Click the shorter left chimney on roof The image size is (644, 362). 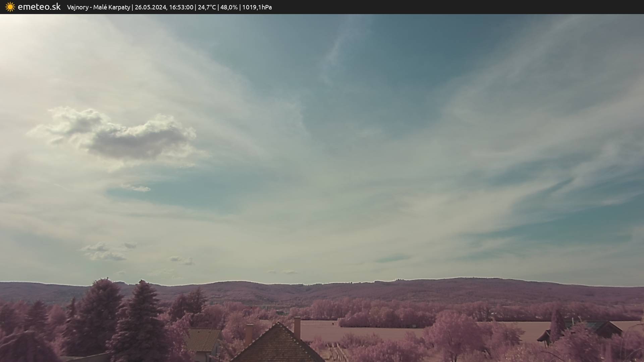point(249,334)
